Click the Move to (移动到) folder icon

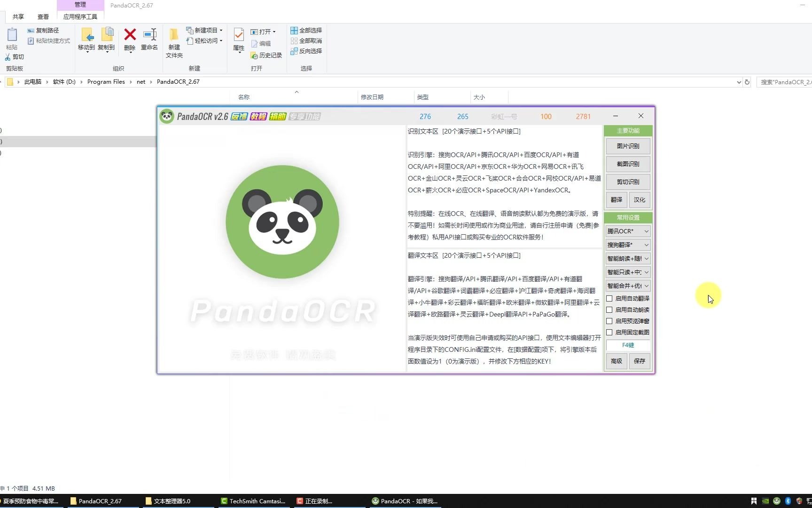[x=87, y=35]
